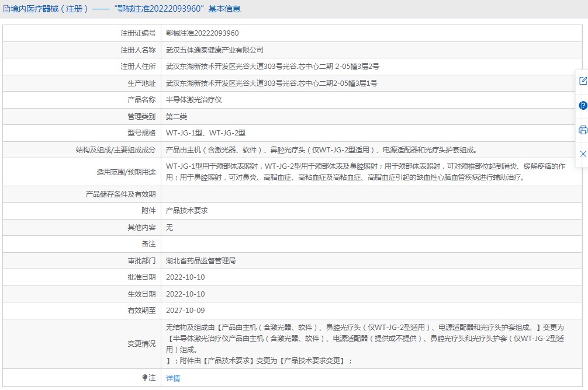The height and width of the screenshot is (390, 588).
Task: Click the 备注 row label
Action: (148, 244)
